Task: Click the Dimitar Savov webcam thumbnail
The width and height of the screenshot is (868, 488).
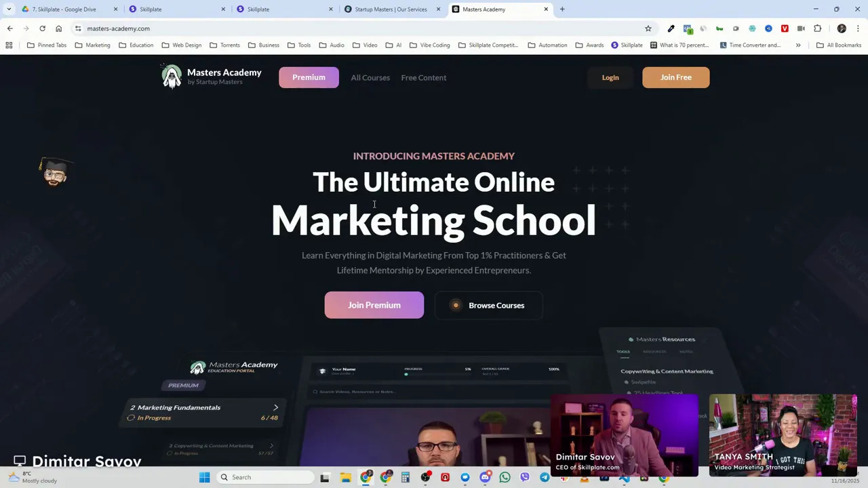Action: coord(624,435)
